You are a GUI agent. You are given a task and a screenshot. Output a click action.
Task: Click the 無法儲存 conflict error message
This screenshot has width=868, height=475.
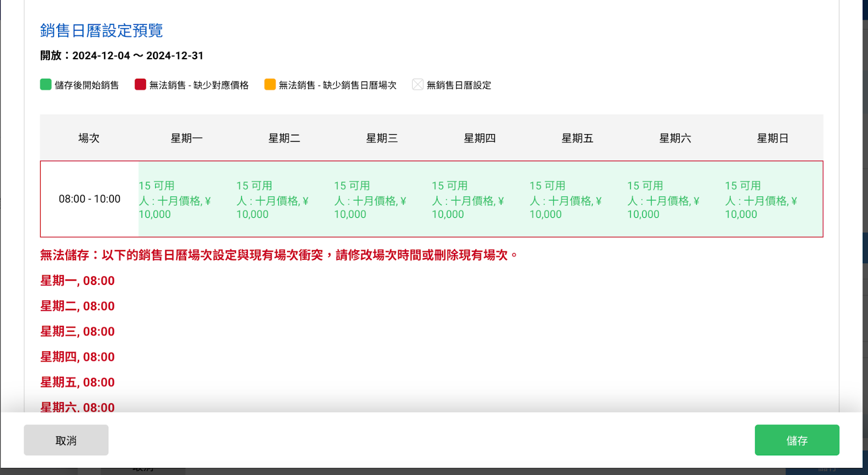tap(279, 255)
